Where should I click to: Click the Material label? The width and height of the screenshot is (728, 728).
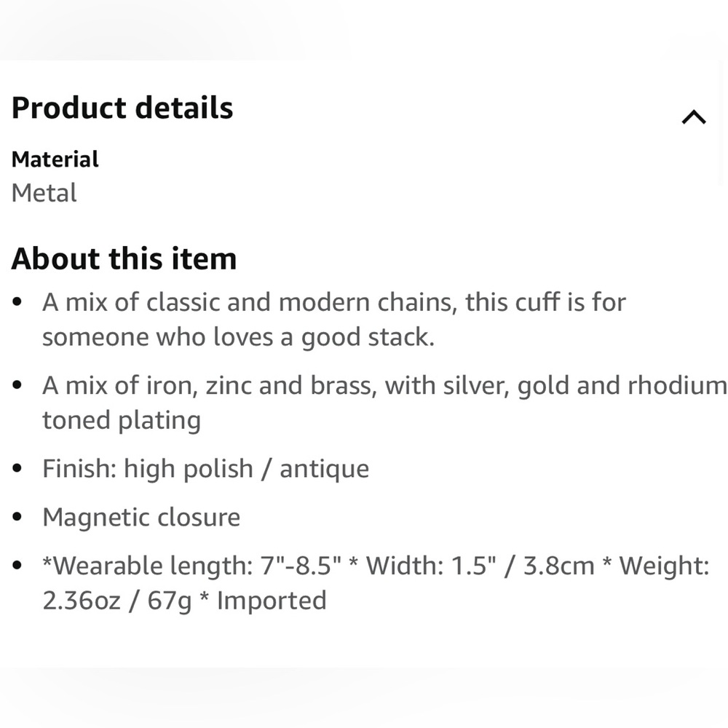[x=55, y=159]
